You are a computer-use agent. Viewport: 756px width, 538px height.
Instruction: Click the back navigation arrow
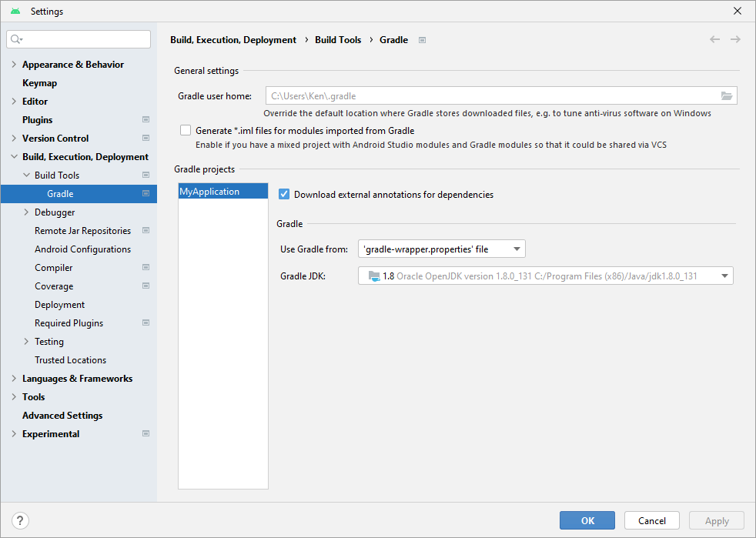(x=714, y=39)
